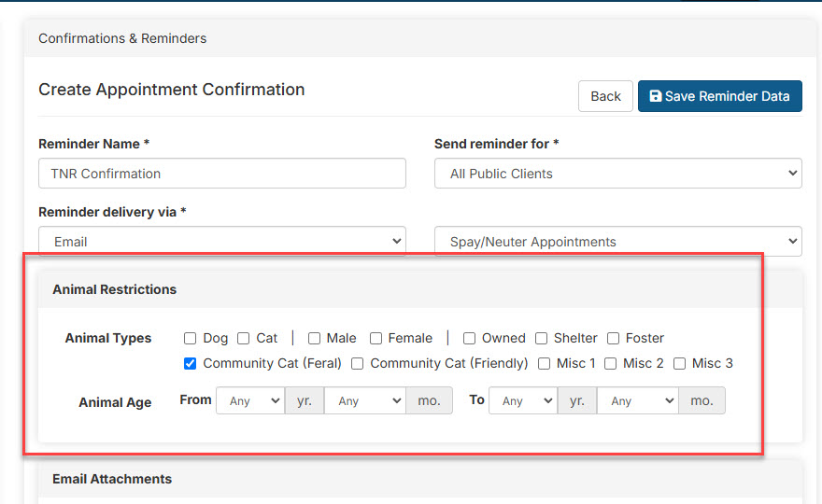Viewport: 822px width, 504px height.
Task: Enable the Male checkbox
Action: pos(314,339)
